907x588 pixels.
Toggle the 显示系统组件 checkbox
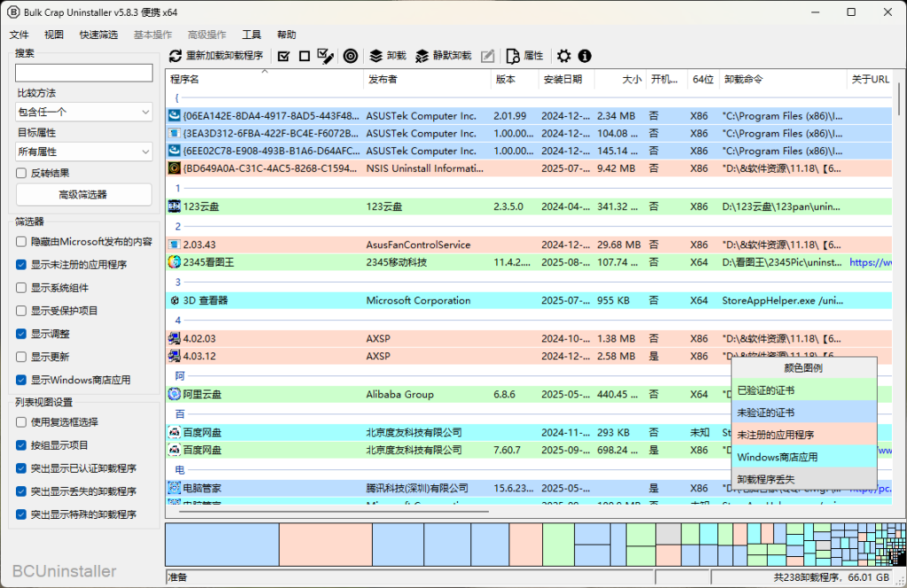21,288
